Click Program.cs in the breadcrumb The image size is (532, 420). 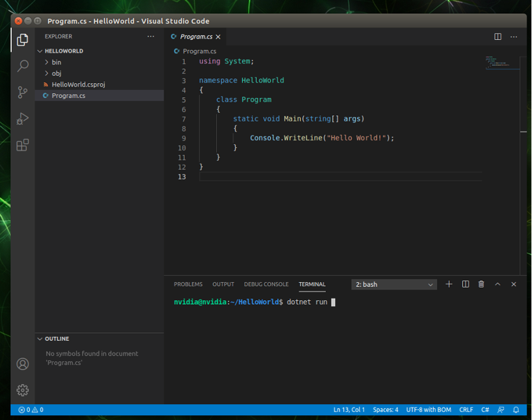tap(199, 51)
